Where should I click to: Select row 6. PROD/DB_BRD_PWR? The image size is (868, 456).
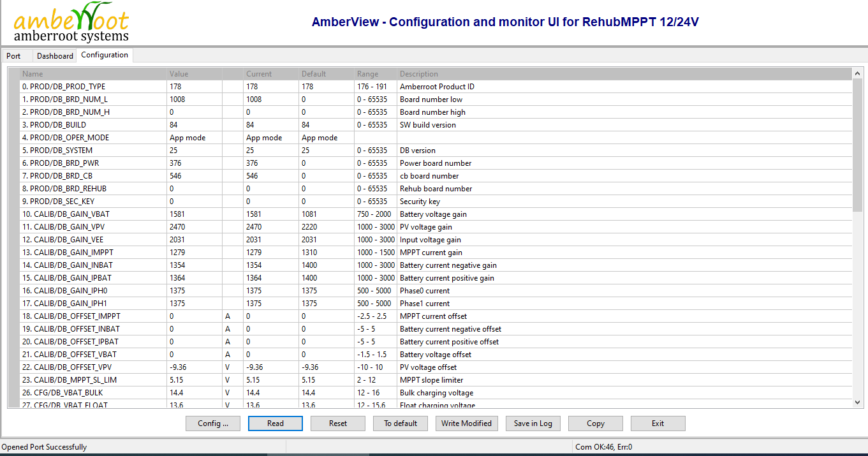coord(436,163)
